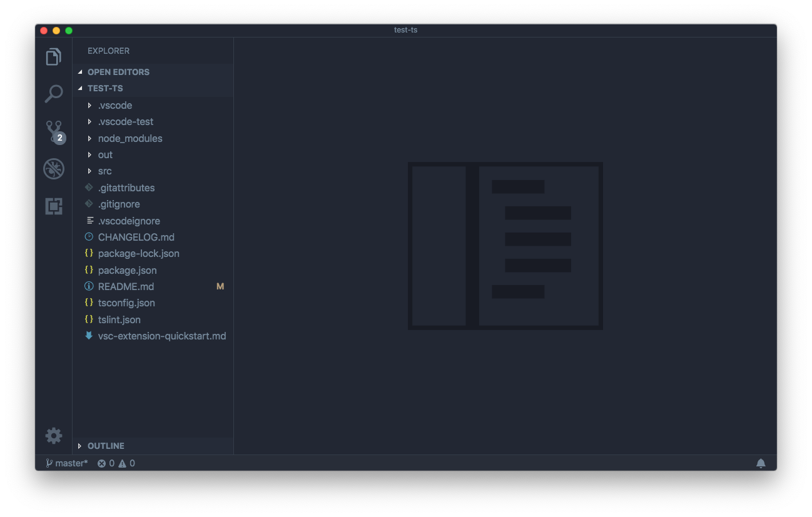Screen dimensions: 812x517
Task: Click the green maximize window button
Action: [69, 30]
